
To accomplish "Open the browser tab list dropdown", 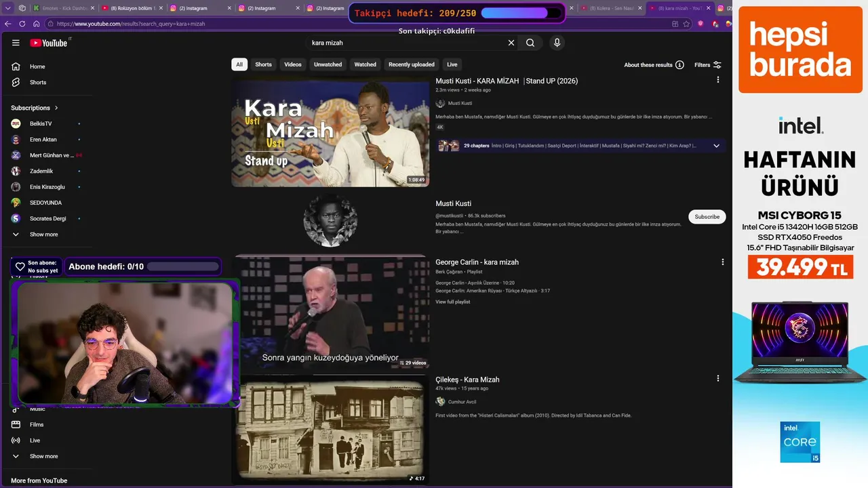I will coord(9,8).
